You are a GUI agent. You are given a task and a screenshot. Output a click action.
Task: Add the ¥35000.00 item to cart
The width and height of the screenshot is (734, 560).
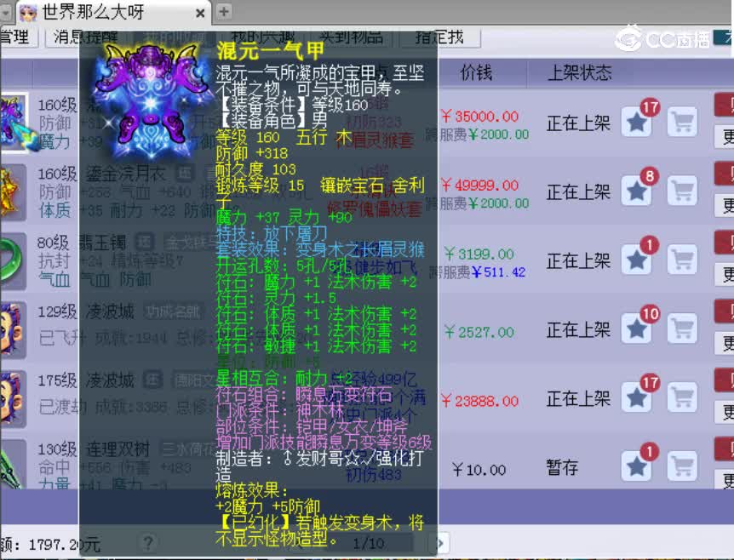click(682, 123)
